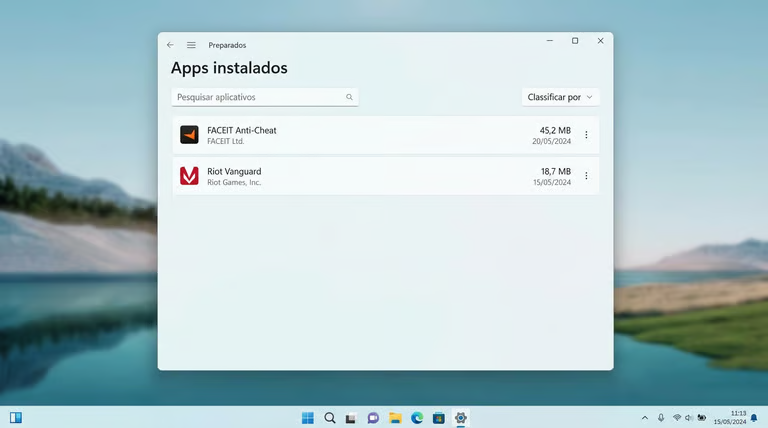Open Microsoft Store from taskbar
768x428 pixels.
tap(439, 418)
